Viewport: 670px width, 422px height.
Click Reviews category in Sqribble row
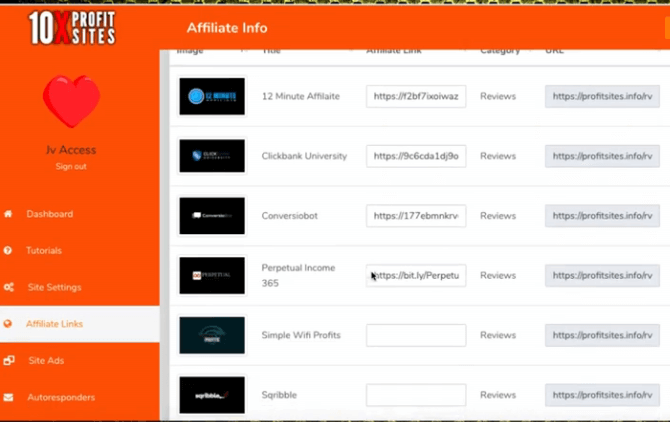pyautogui.click(x=498, y=395)
